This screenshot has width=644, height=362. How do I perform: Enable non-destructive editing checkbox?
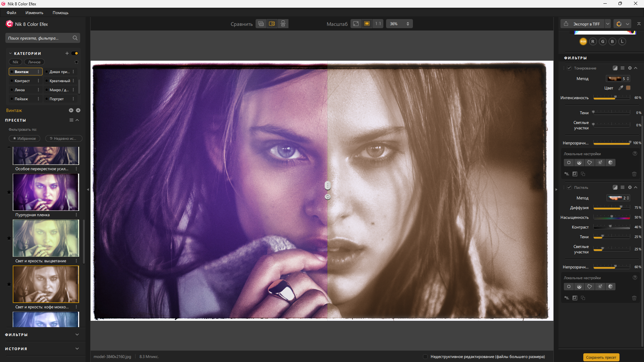pos(425,357)
